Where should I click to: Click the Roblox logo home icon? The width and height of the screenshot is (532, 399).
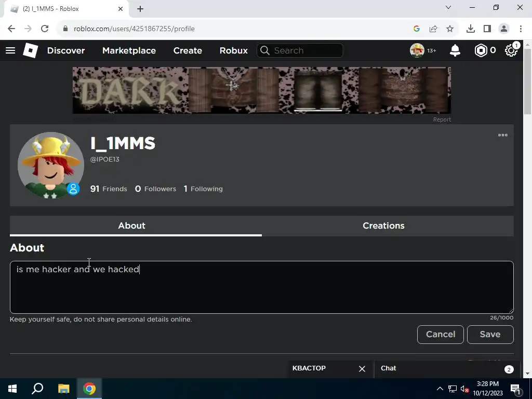[x=30, y=50]
